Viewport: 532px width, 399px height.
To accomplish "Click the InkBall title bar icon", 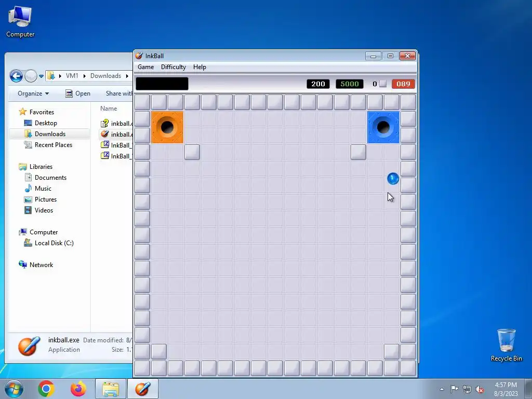I will (139, 56).
